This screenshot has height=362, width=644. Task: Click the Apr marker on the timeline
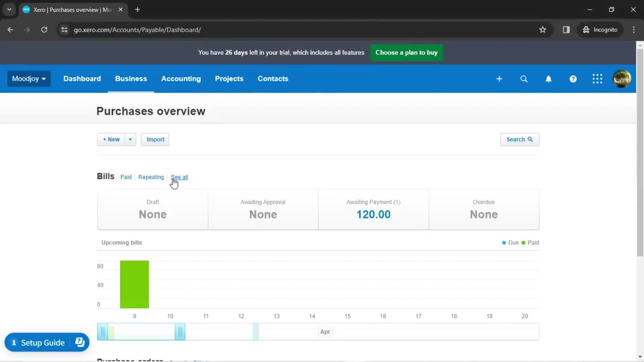tap(325, 332)
